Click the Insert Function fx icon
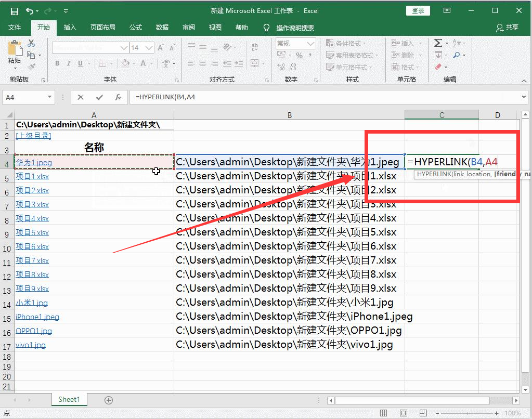532x419 pixels. pos(118,97)
